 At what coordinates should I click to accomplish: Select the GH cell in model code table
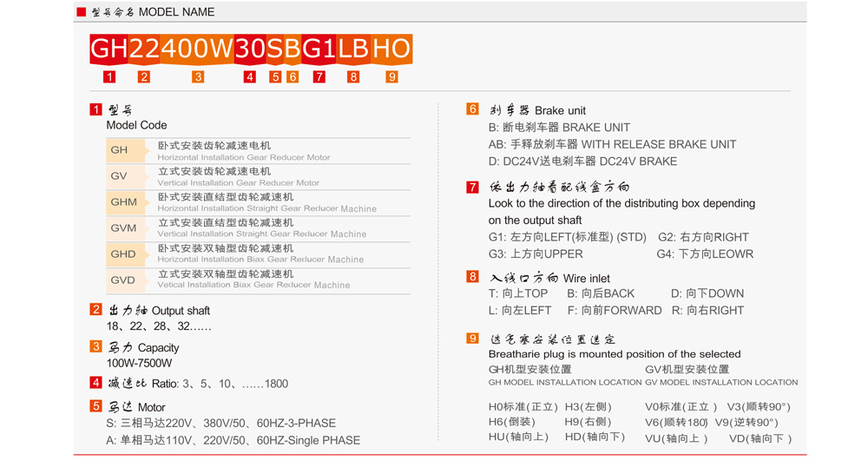pyautogui.click(x=119, y=151)
